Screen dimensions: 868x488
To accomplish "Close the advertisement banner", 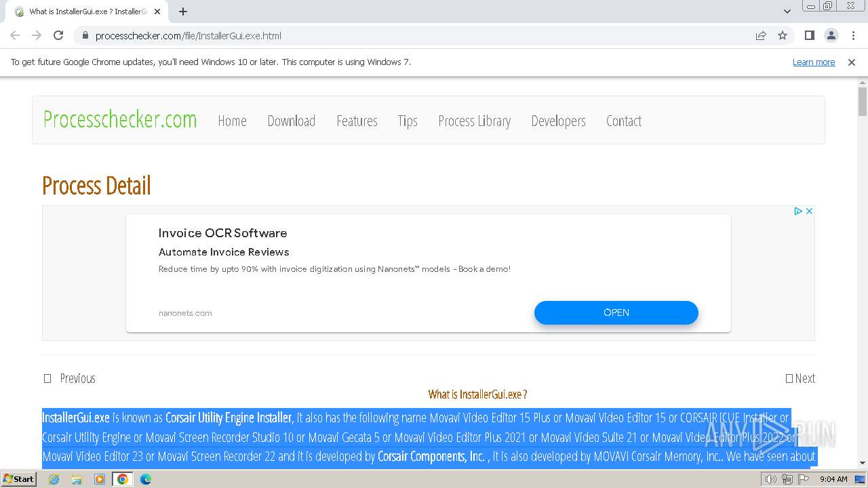I will (x=809, y=211).
